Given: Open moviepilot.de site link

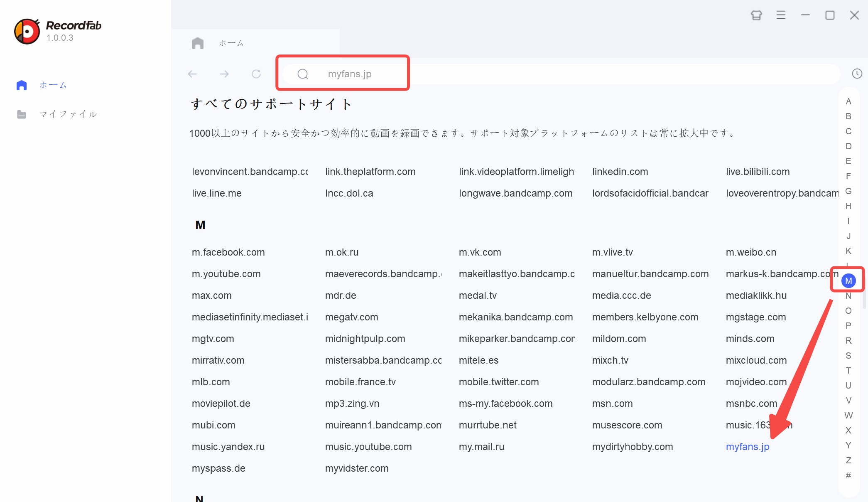Looking at the screenshot, I should [221, 404].
